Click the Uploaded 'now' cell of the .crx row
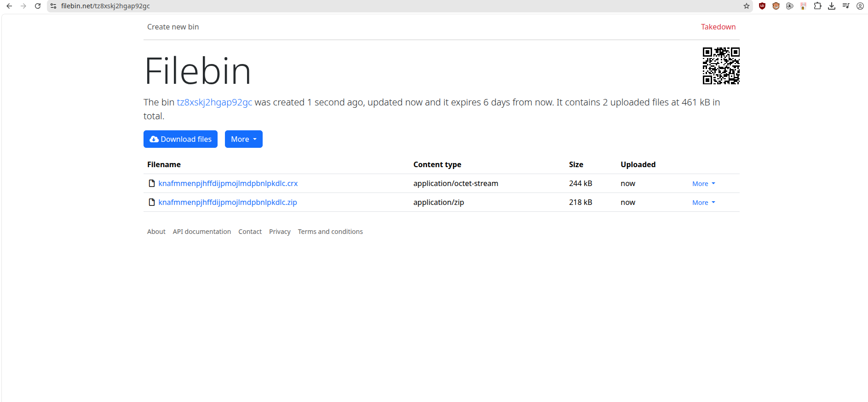This screenshot has width=868, height=402. 628,183
